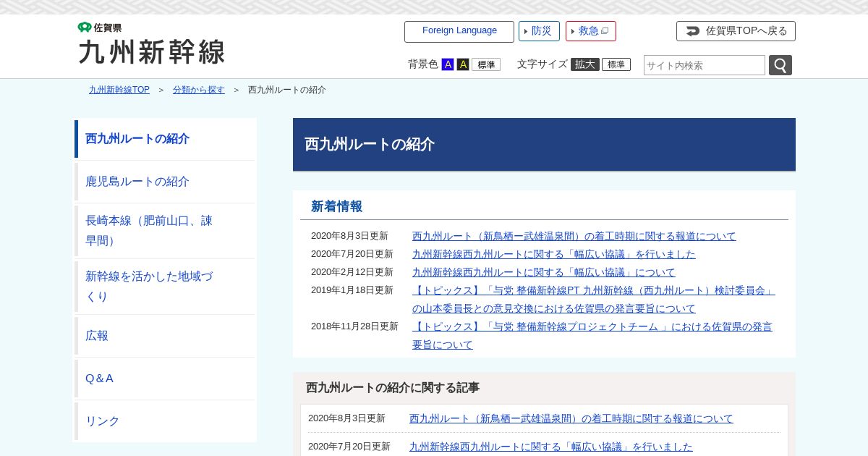This screenshot has width=868, height=456.
Task: Open 2020年7月20日 article in 関する記事 list
Action: (x=551, y=447)
